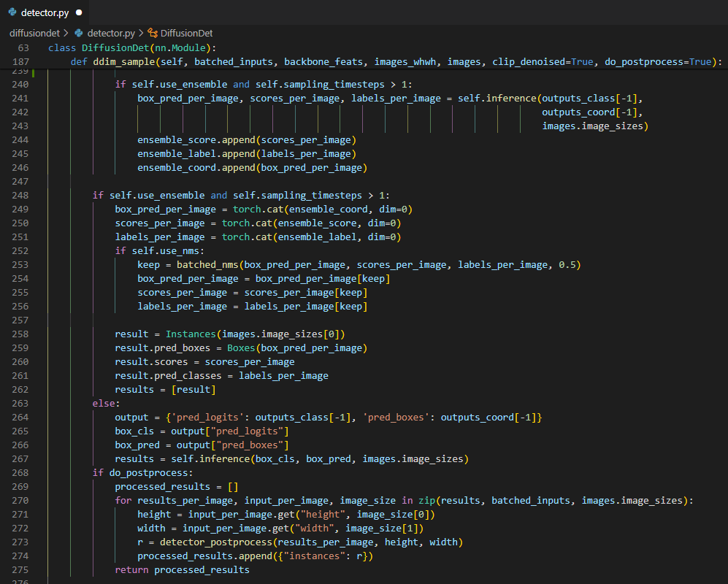Click on return processed_results statement
This screenshot has width=728, height=584.
pyautogui.click(x=182, y=570)
